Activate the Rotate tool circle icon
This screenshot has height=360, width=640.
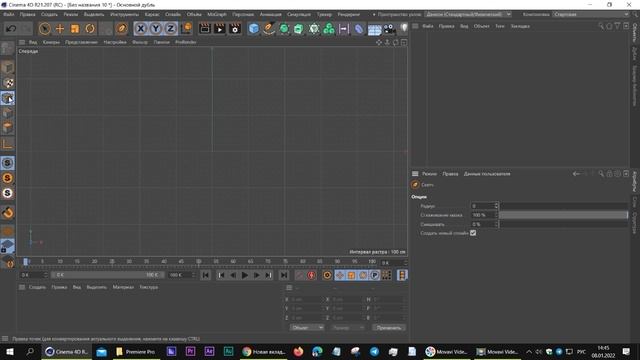[90, 29]
